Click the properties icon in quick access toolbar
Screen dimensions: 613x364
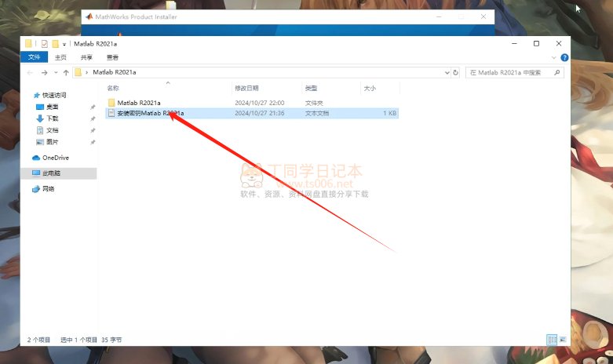(44, 44)
